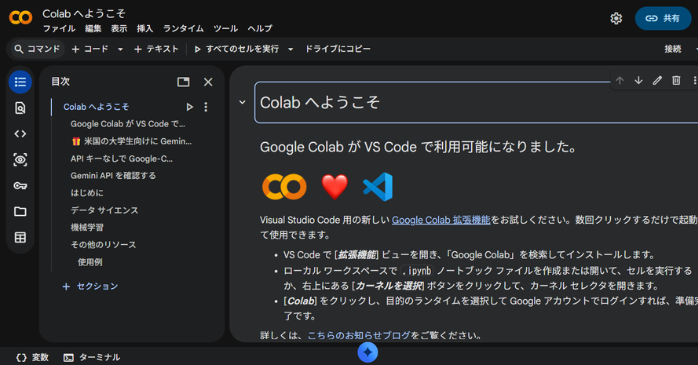The height and width of the screenshot is (365, 698).
Task: Expand the run options dropdown arrow
Action: point(291,49)
